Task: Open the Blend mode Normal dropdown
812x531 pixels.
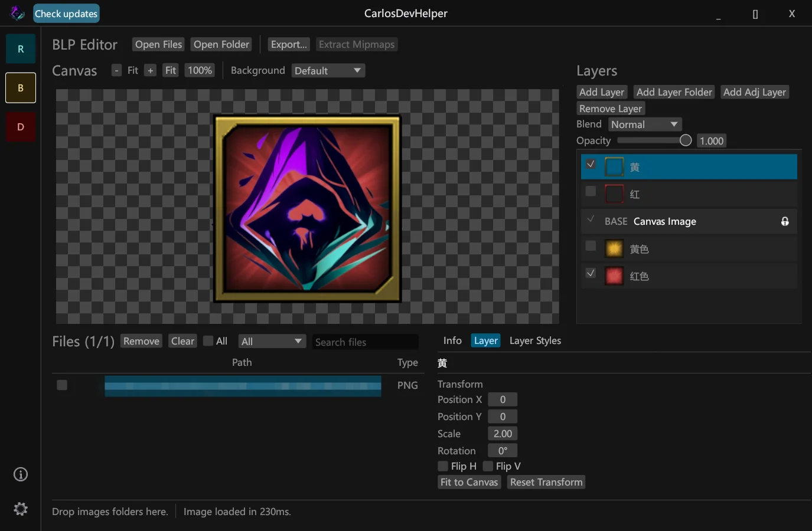Action: (x=645, y=124)
